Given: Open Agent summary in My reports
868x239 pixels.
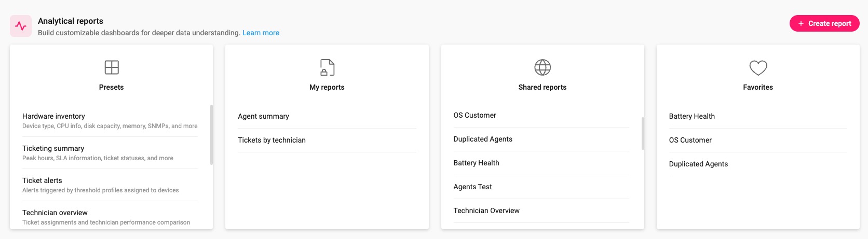Looking at the screenshot, I should pos(263,116).
